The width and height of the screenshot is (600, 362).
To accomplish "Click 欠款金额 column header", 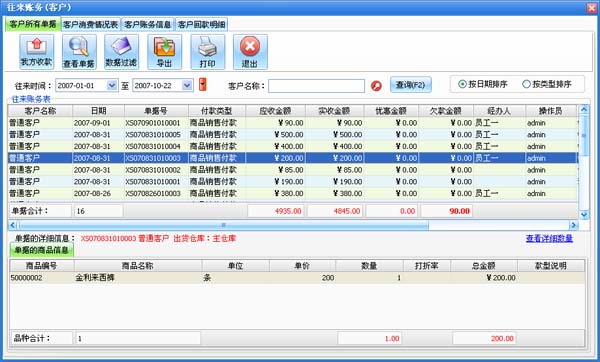I will coord(446,111).
